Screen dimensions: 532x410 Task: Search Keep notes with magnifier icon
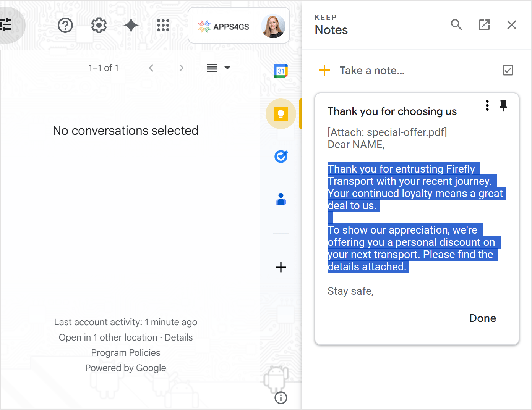[456, 25]
